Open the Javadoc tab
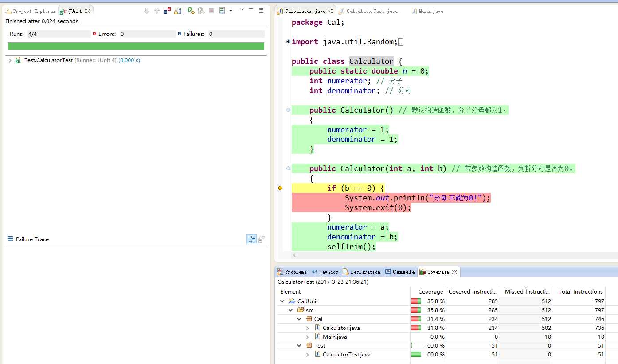Screen dimensions: 618x364 (x=324, y=272)
